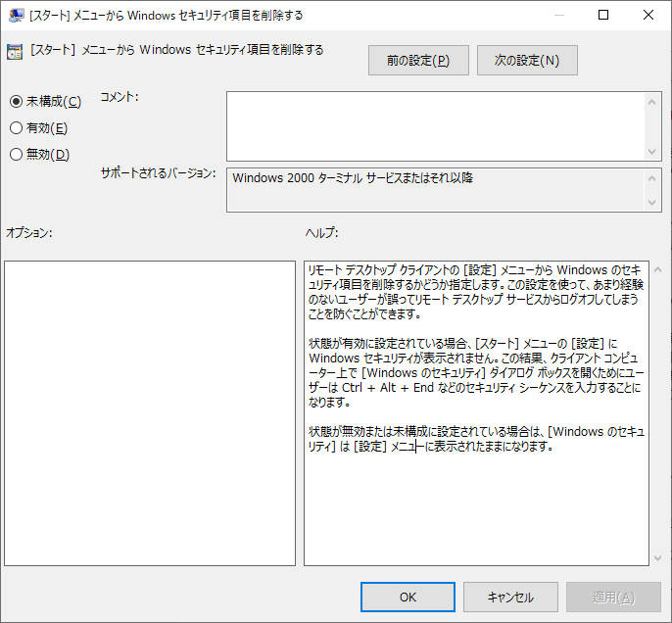Click the title bar window icon
Image resolution: width=672 pixels, height=623 pixels.
[16, 15]
